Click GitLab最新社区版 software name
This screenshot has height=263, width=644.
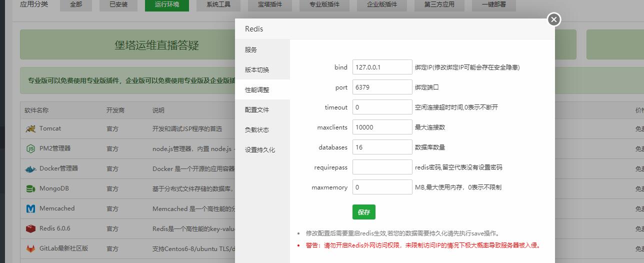click(64, 248)
